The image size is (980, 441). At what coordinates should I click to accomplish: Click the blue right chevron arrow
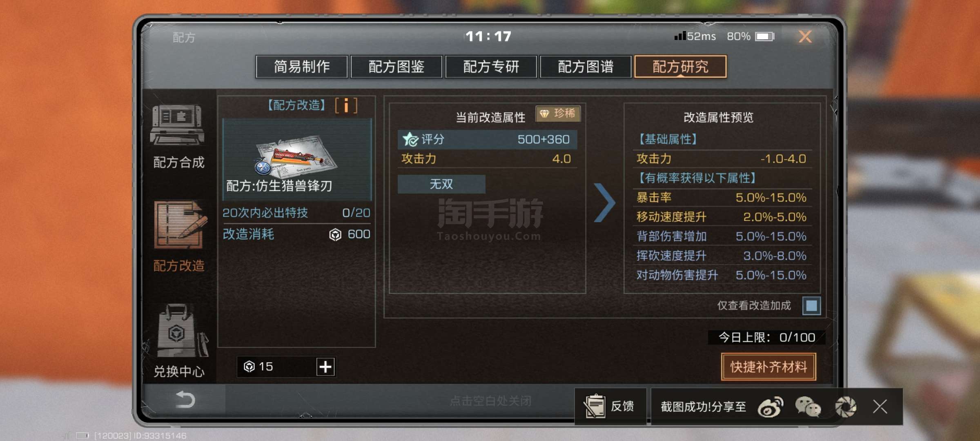[604, 203]
